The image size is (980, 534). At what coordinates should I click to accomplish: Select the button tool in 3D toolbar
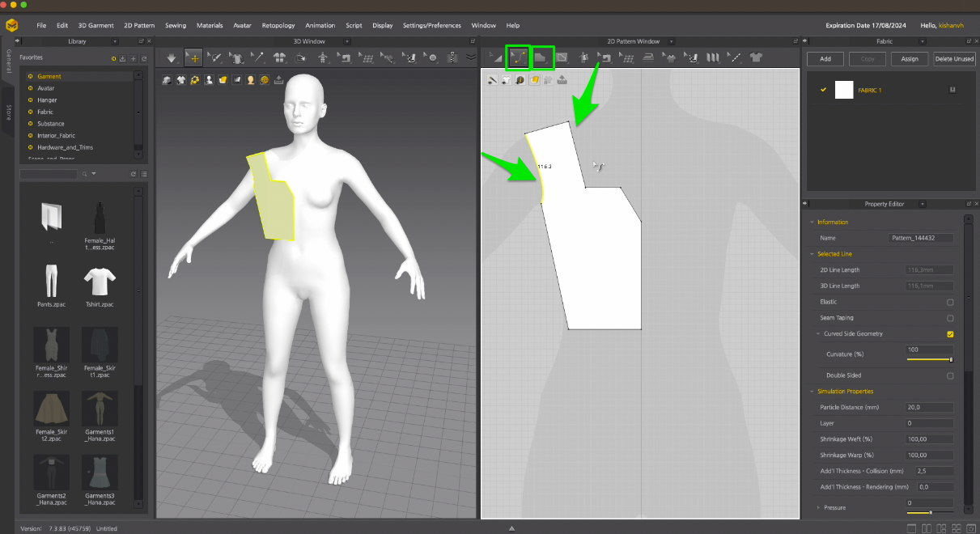432,57
